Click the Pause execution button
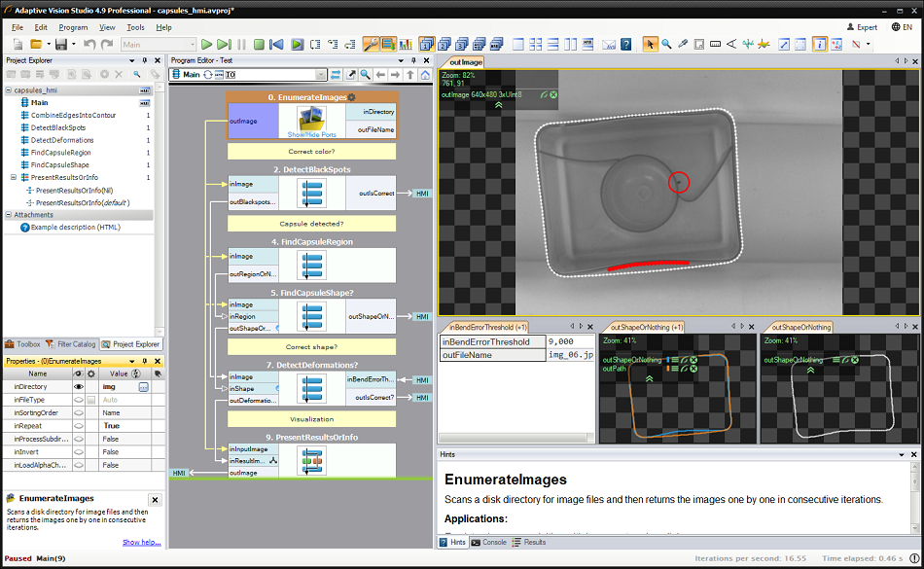 241,45
